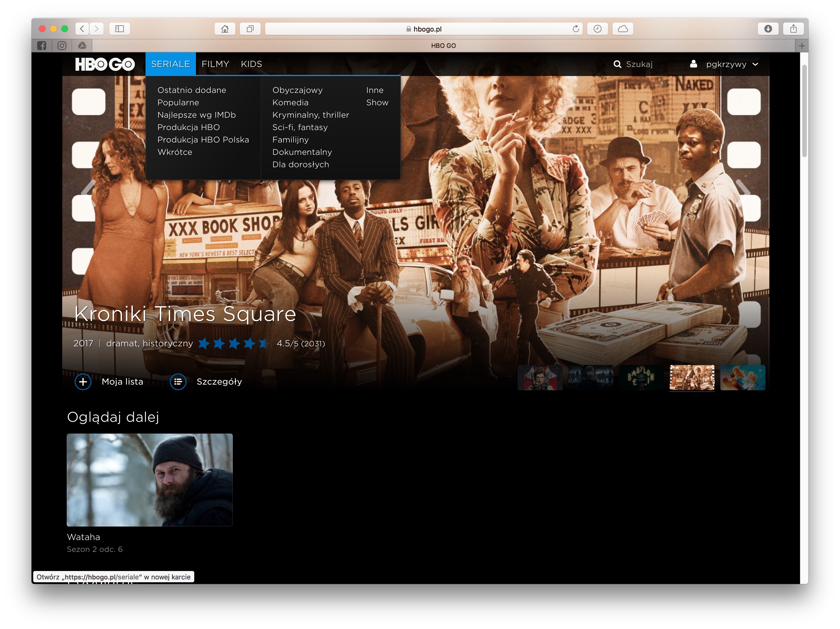Viewport: 840px width, 629px height.
Task: Click the Wataha title link
Action: click(x=84, y=537)
